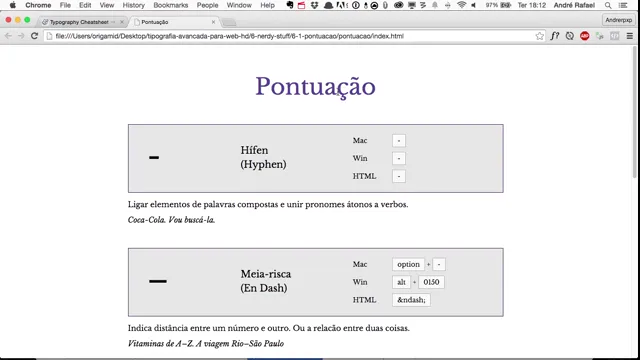Click the André Rafael user menu
The height and width of the screenshot is (360, 640).
tap(574, 5)
